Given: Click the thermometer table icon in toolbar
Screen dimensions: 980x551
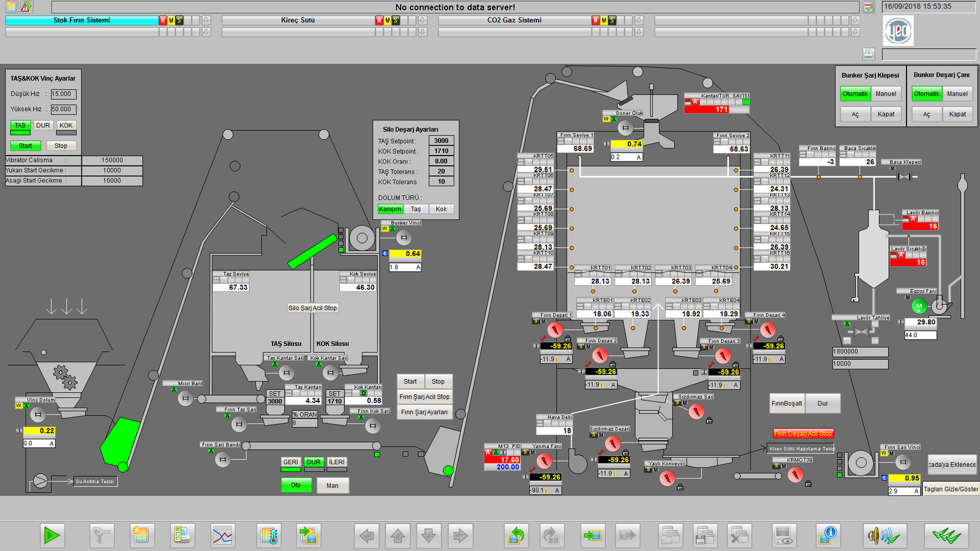Looking at the screenshot, I should pos(269,536).
